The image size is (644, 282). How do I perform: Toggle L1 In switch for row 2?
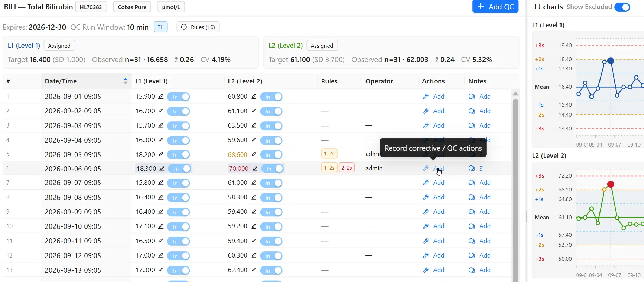pyautogui.click(x=178, y=111)
